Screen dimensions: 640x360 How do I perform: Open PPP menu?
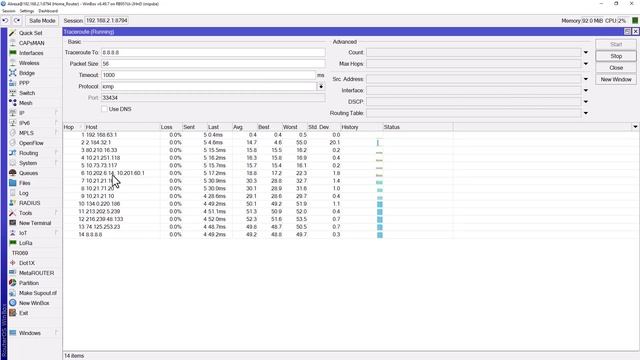tap(24, 83)
